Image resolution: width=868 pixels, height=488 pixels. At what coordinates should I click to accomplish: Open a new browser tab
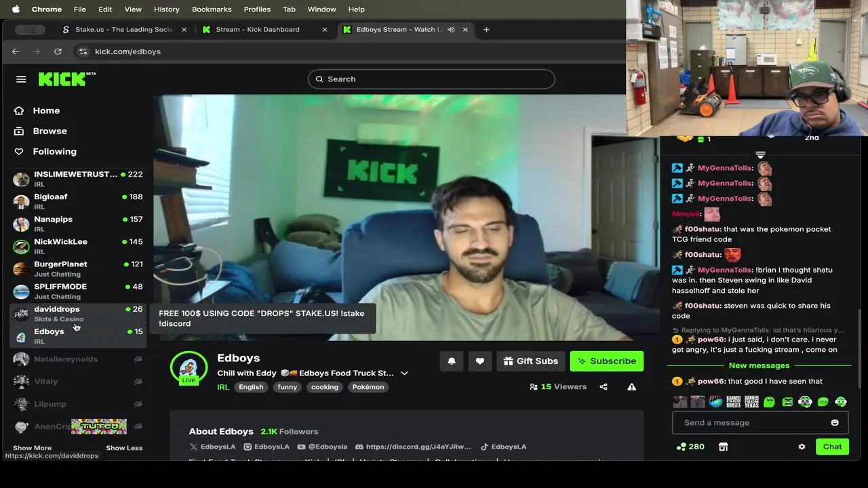click(x=486, y=30)
